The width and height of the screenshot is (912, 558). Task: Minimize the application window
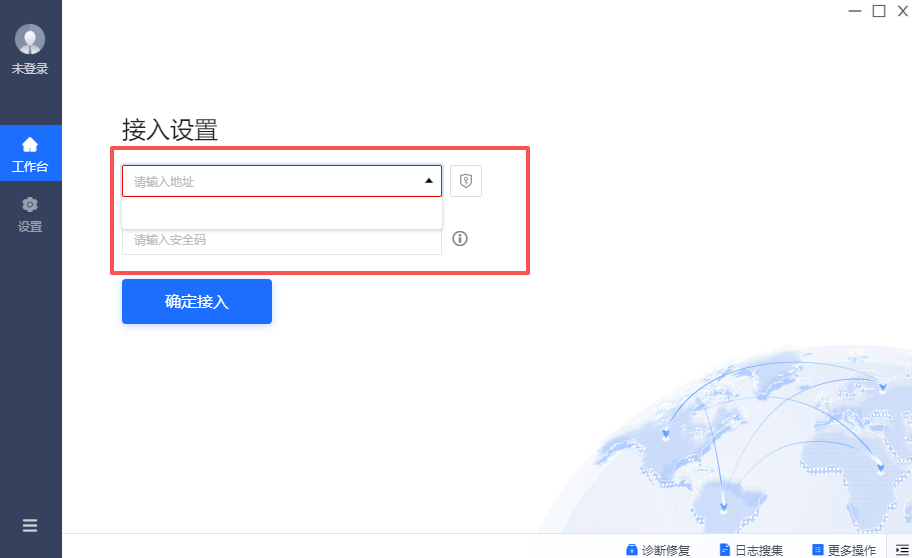point(854,11)
